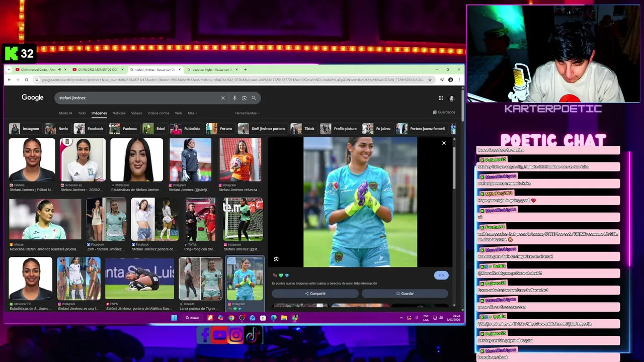Filter images by Novio chip
The height and width of the screenshot is (362, 644).
click(x=57, y=129)
